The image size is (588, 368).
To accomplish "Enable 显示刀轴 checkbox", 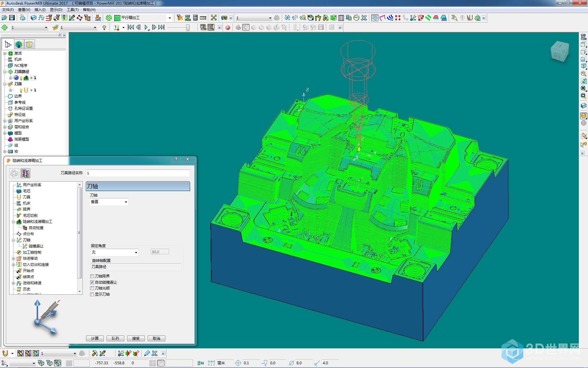I will (92, 294).
